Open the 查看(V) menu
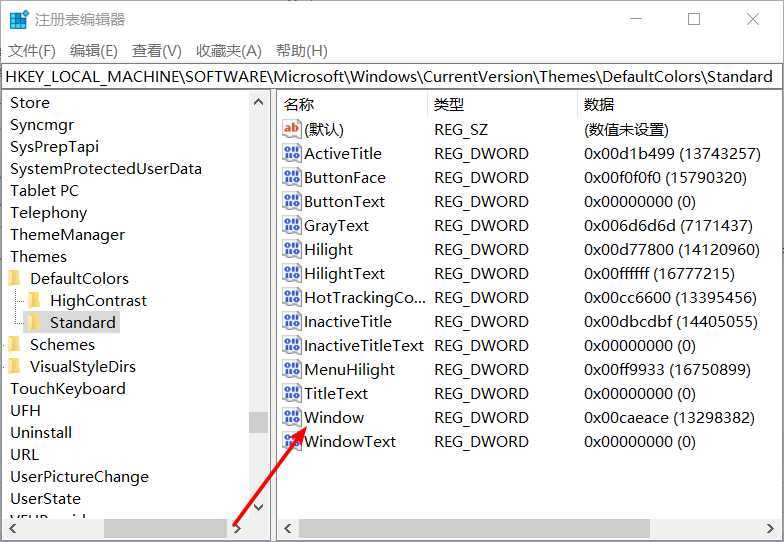 point(156,50)
